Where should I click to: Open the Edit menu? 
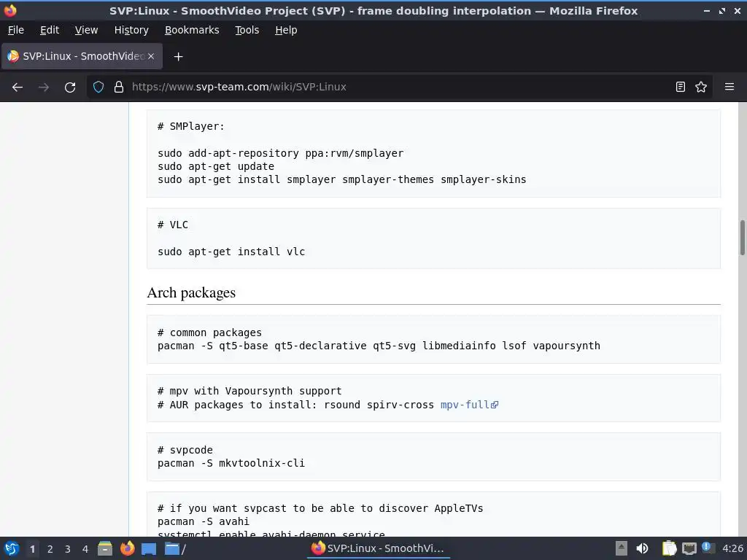tap(50, 30)
